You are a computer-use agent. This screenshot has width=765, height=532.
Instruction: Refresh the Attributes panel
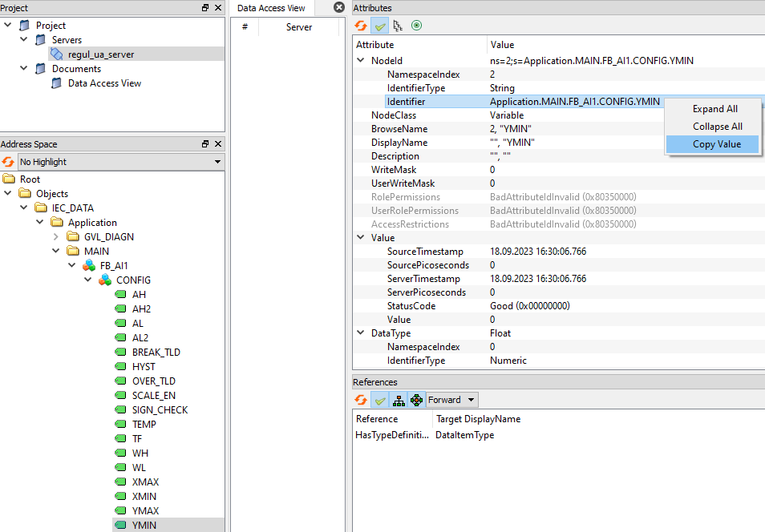[362, 26]
